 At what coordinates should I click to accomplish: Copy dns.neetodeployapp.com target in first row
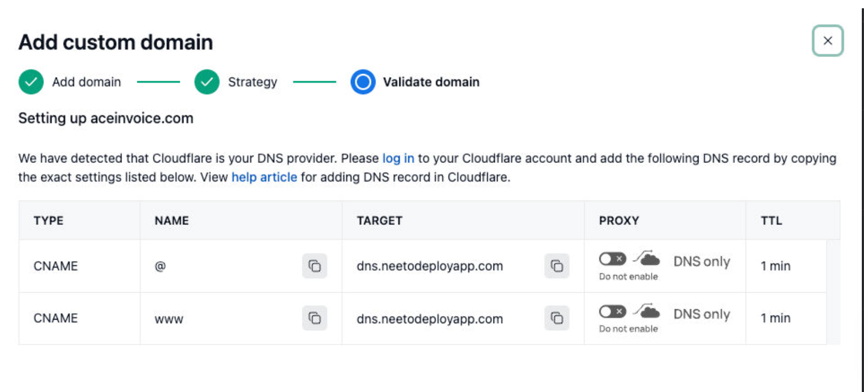click(x=556, y=266)
